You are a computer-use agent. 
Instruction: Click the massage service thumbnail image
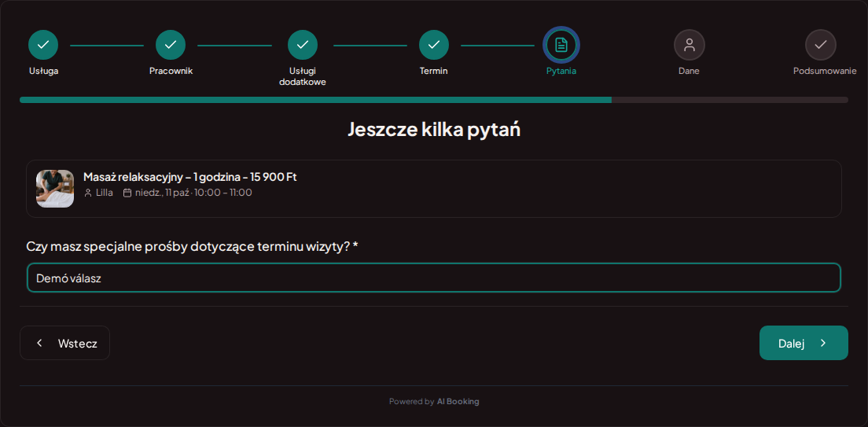[55, 189]
